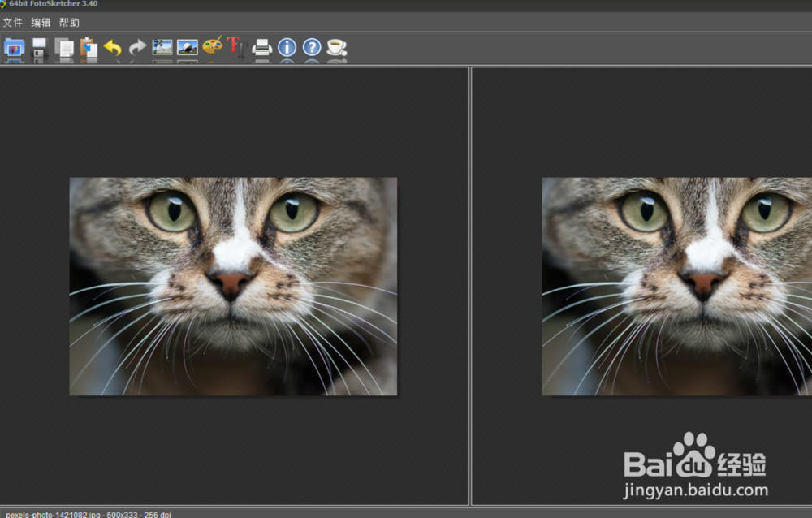
Task: Open a picture with the folder icon
Action: pos(15,48)
